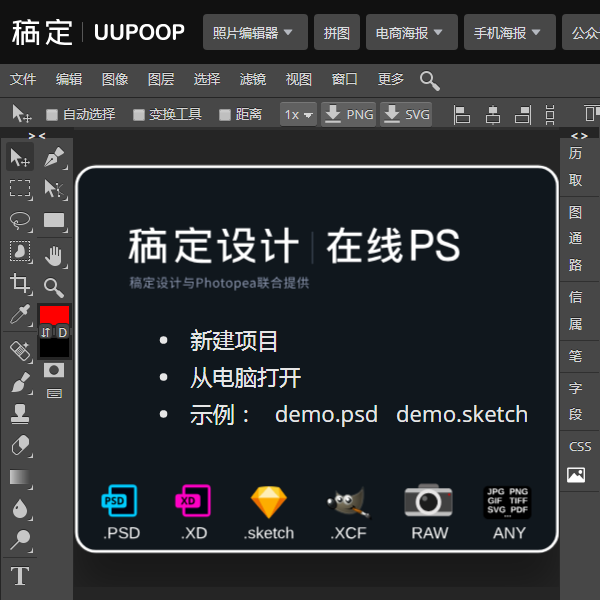Open the 滤镜 menu
Screen dimensions: 600x600
(x=253, y=79)
